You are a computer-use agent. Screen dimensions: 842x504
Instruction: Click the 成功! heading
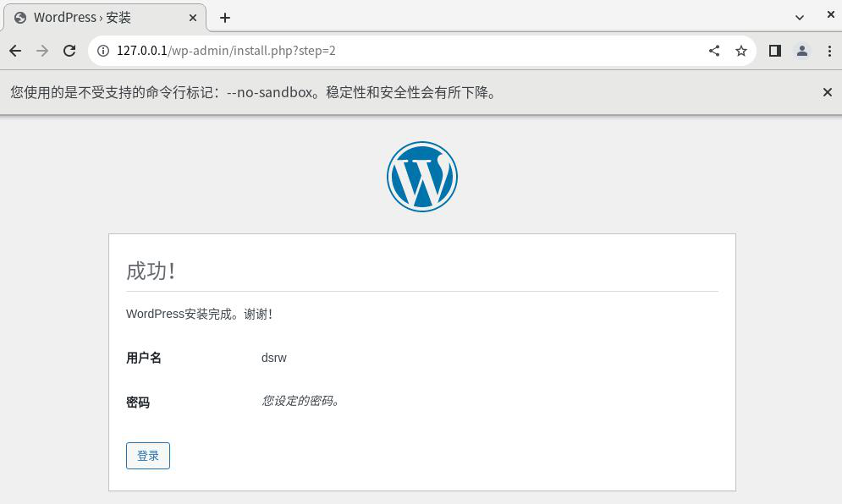click(x=151, y=271)
